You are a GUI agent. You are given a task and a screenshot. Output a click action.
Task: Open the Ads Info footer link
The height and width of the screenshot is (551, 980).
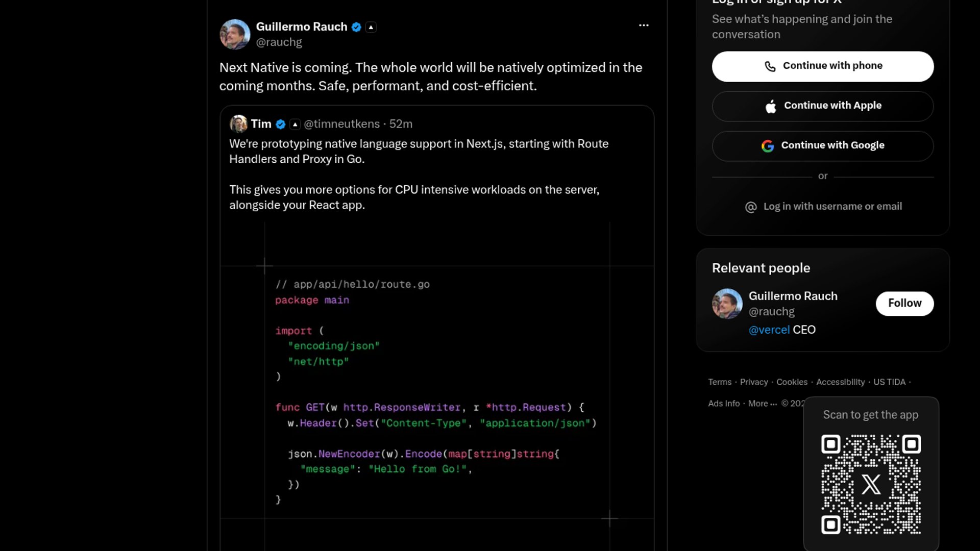click(723, 404)
